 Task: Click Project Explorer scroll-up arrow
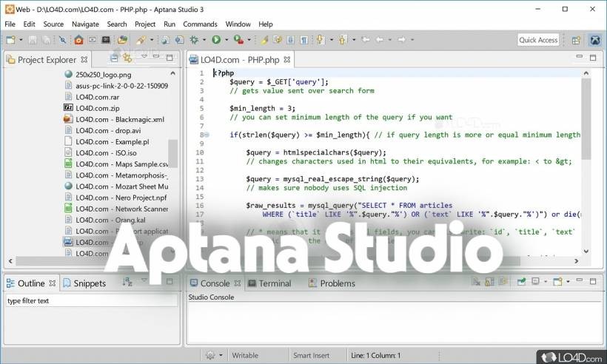tap(172, 73)
